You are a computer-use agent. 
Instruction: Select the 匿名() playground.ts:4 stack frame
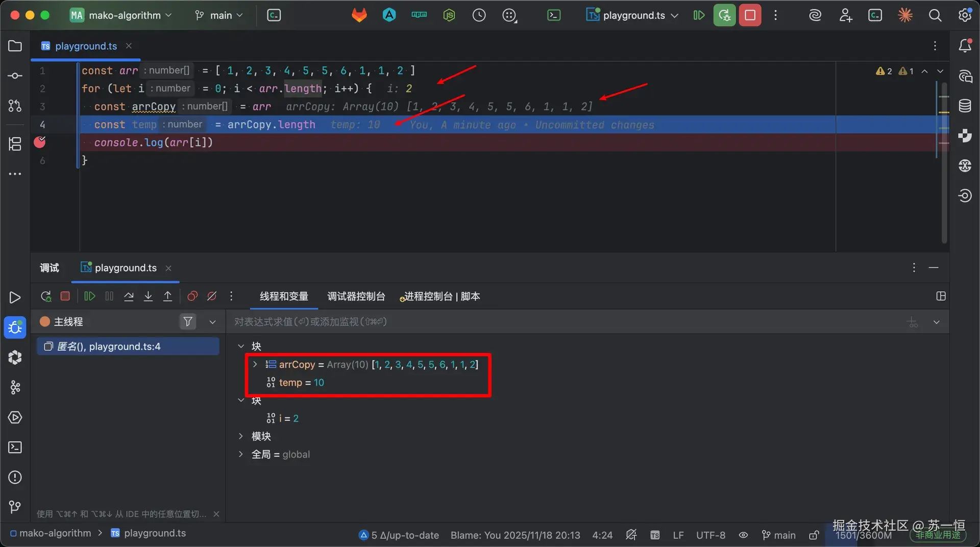point(128,346)
